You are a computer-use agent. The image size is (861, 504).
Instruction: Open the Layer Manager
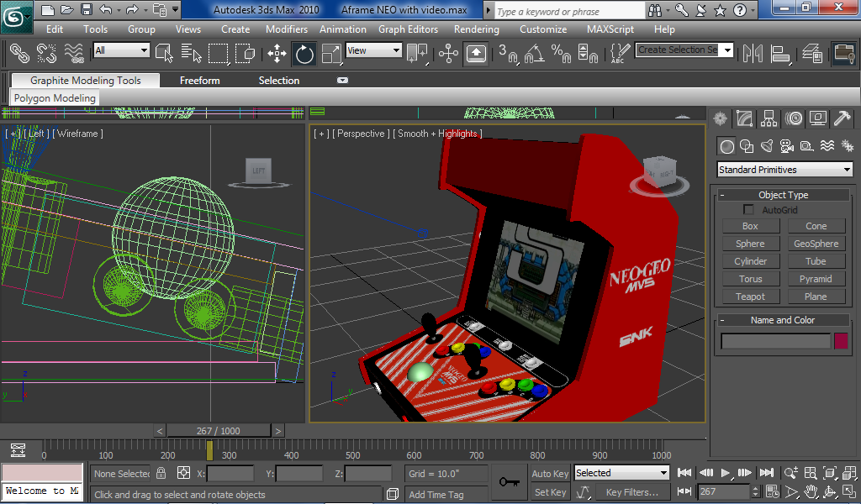(811, 53)
